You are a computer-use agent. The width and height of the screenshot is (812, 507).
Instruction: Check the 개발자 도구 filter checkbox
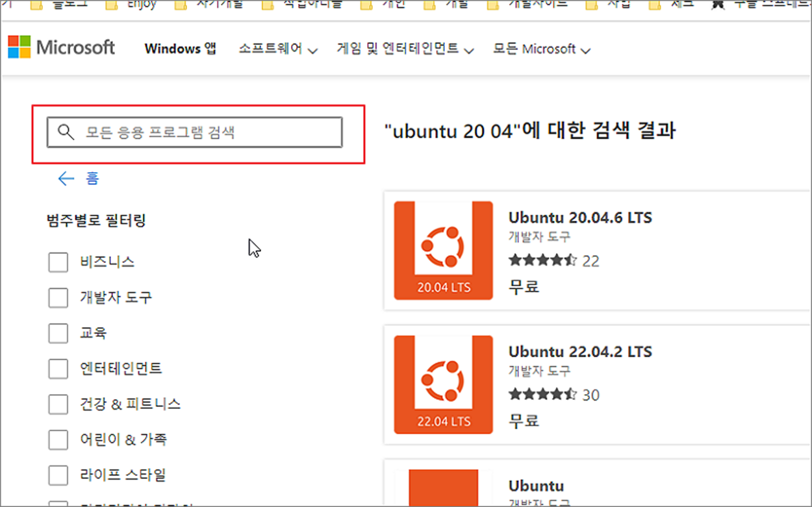tap(58, 298)
